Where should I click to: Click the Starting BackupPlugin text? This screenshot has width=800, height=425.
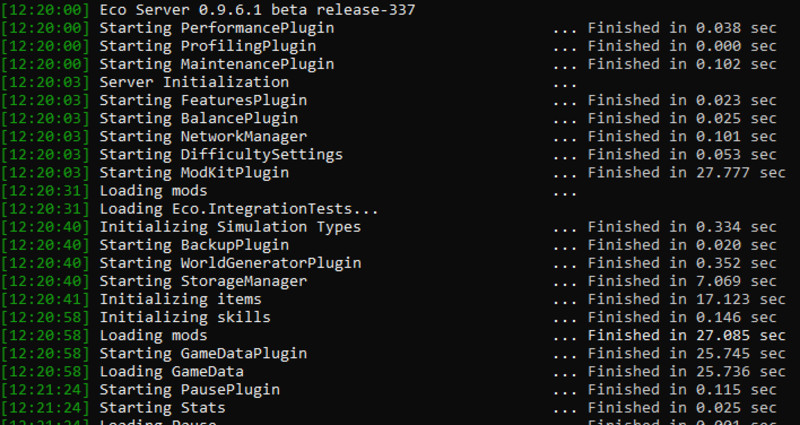[194, 245]
